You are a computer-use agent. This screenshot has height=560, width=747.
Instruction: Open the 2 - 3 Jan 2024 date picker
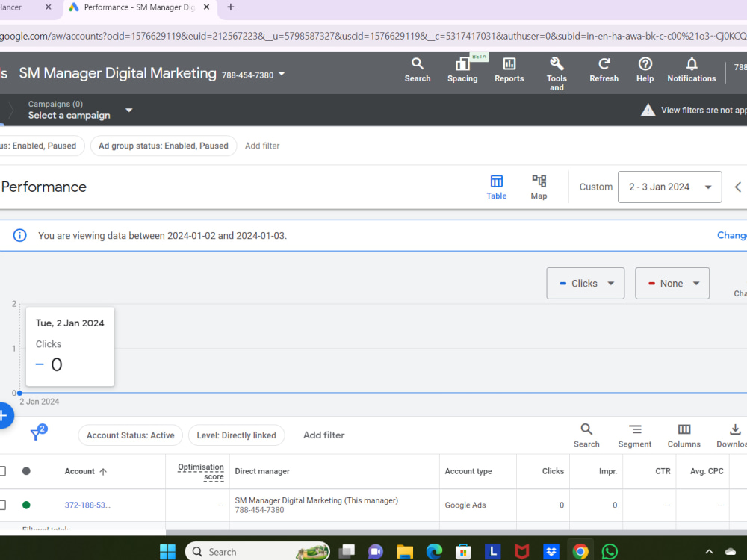coord(669,187)
